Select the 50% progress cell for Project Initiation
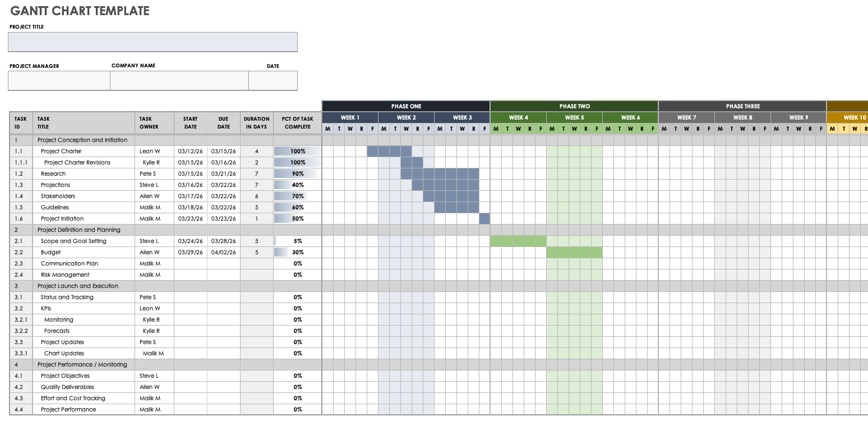The height and width of the screenshot is (430, 868). tap(298, 218)
